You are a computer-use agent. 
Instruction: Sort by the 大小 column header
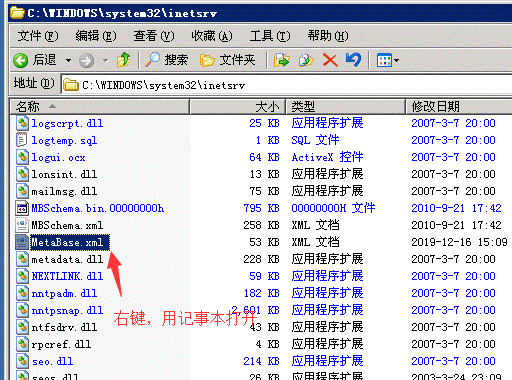tap(237, 107)
